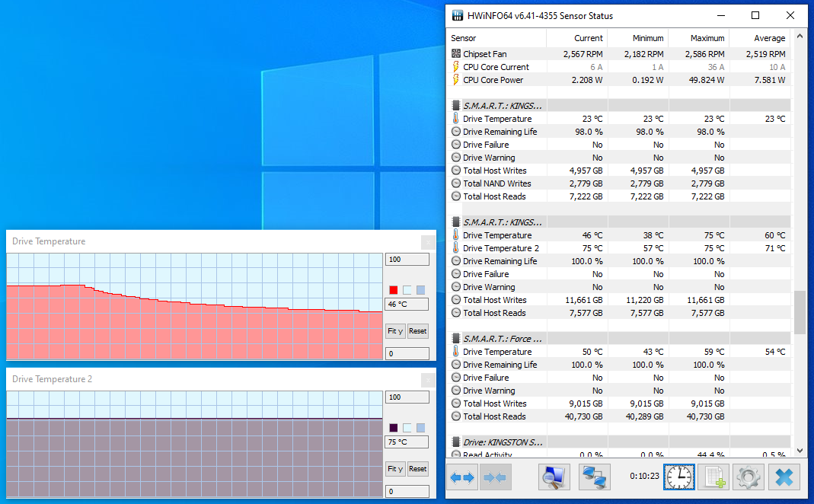The height and width of the screenshot is (504, 814).
Task: Click dark purple swatch in Drive Temperature 2 graph
Action: [x=394, y=428]
